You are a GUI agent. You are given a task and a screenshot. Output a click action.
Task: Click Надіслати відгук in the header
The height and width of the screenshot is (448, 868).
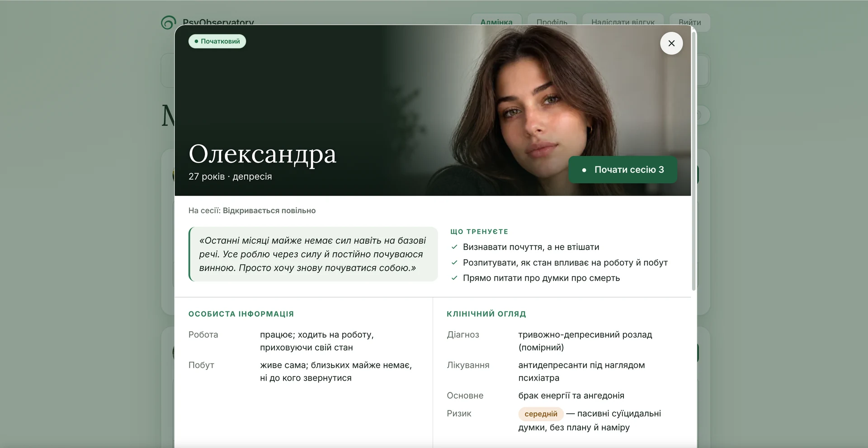point(623,22)
